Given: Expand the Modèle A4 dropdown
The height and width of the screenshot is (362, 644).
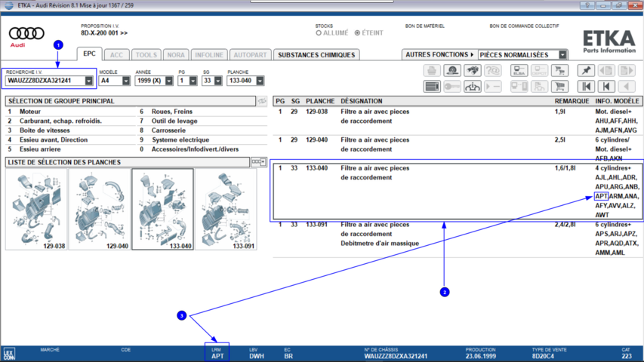Looking at the screenshot, I should (125, 81).
